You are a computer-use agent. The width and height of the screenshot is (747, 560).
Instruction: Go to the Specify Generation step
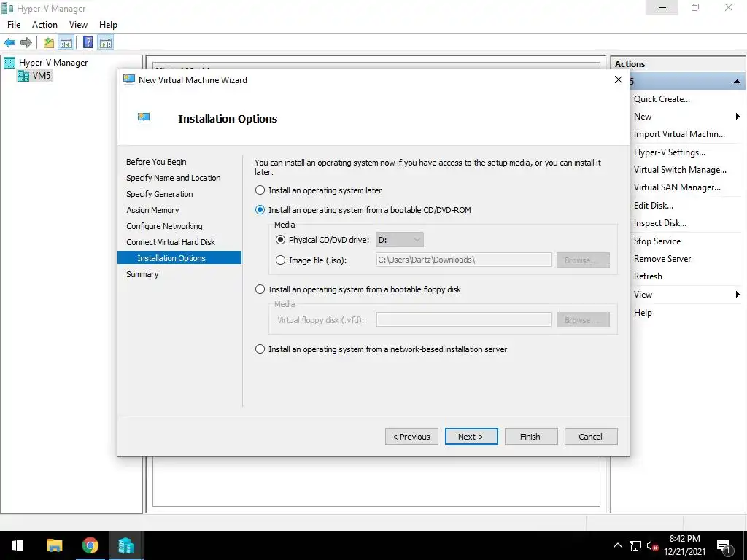[x=160, y=194]
